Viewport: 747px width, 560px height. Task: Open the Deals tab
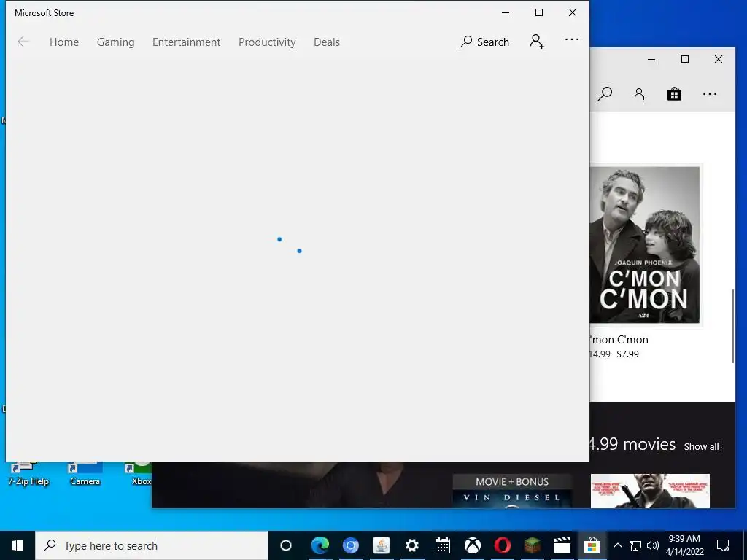click(327, 42)
